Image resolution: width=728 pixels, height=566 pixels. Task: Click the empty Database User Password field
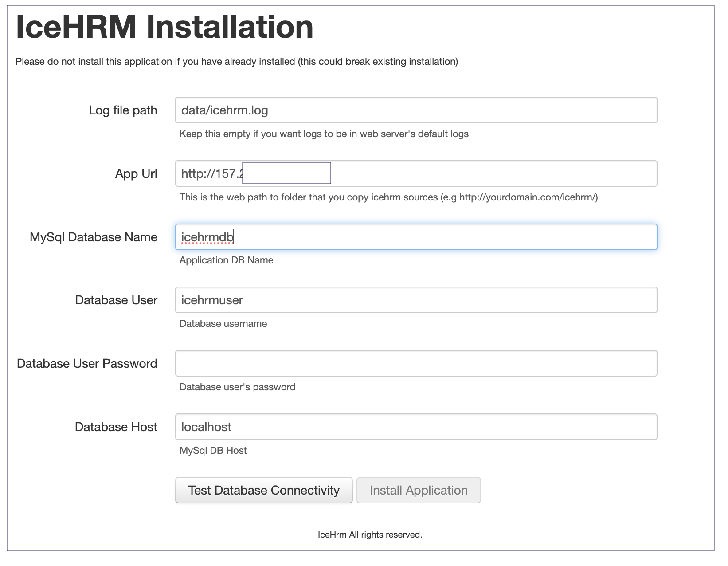coord(416,363)
